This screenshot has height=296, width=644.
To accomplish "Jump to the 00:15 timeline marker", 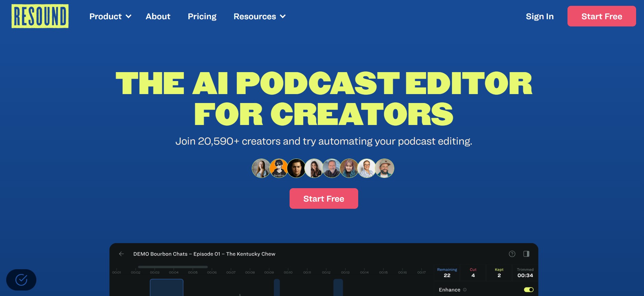I will 384,272.
